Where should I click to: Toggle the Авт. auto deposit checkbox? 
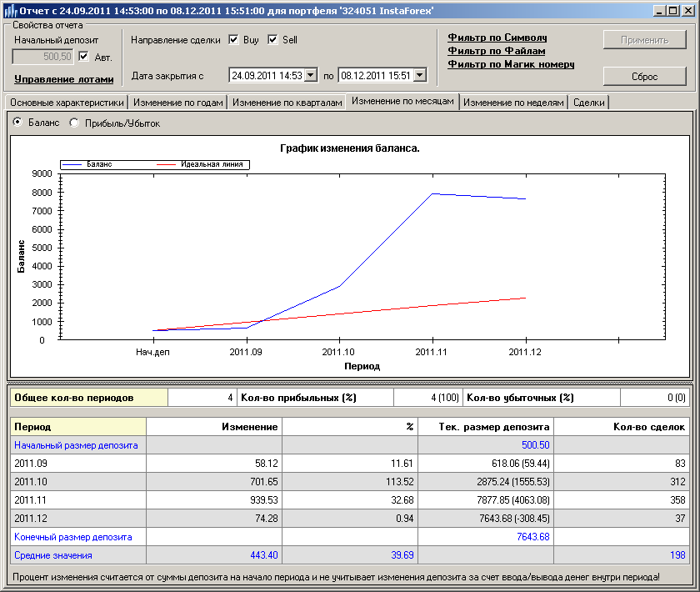(83, 57)
